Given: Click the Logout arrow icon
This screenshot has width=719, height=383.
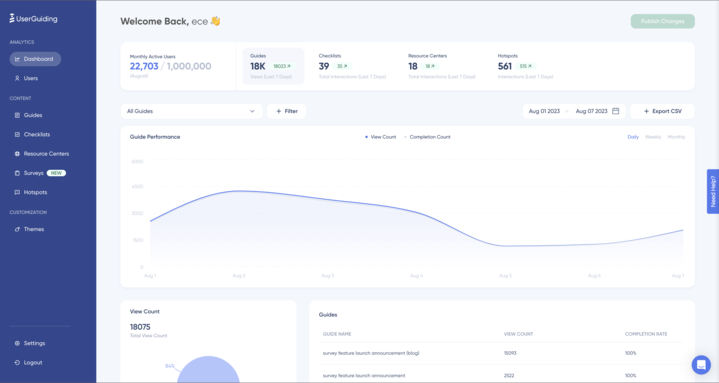Looking at the screenshot, I should (x=17, y=362).
